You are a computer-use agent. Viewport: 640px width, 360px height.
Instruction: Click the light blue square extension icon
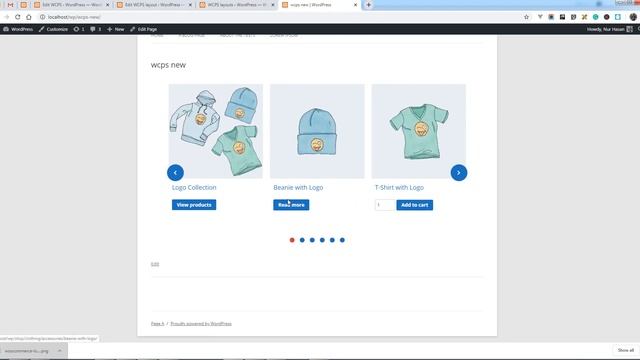(618, 17)
